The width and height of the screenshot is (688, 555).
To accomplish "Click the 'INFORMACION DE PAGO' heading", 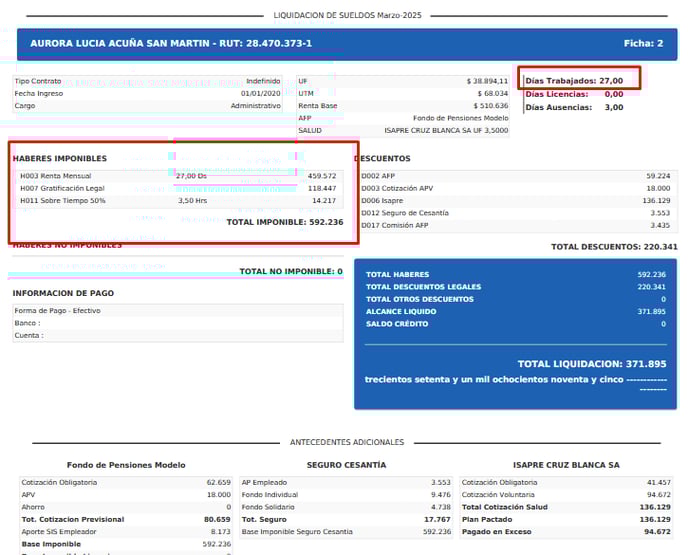I will [63, 293].
